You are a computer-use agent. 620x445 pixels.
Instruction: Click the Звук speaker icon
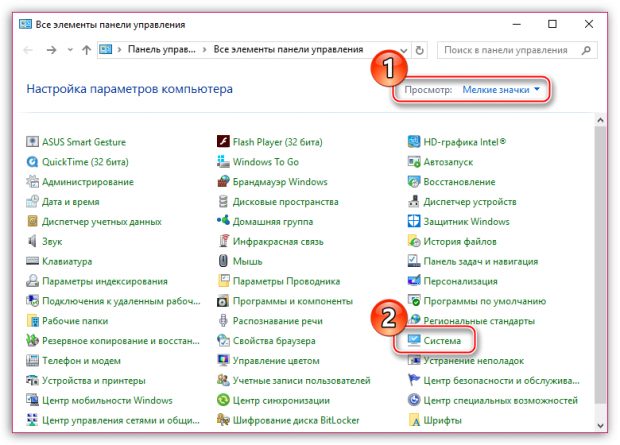(33, 241)
